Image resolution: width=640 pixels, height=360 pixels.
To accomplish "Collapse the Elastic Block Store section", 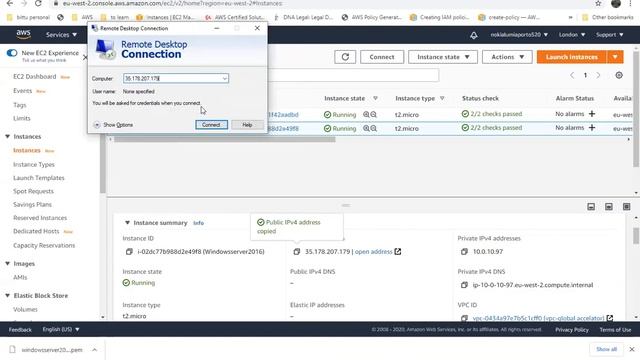I will pos(7,296).
